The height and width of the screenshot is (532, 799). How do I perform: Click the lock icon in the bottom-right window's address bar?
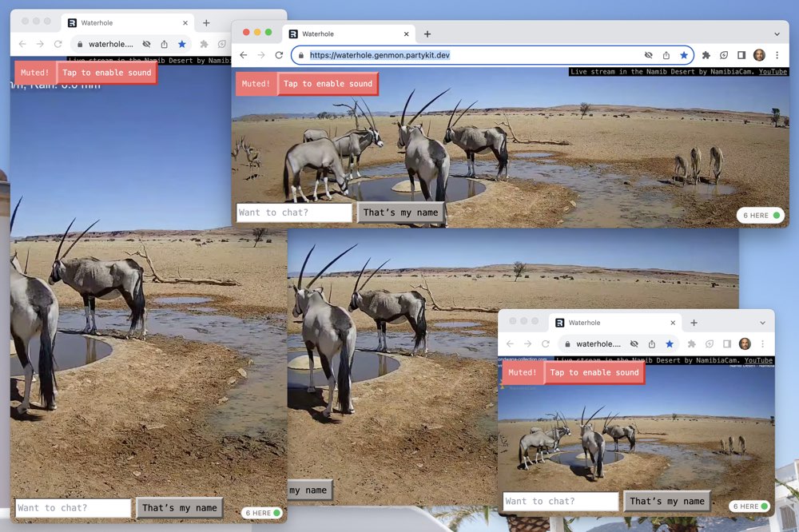(567, 344)
